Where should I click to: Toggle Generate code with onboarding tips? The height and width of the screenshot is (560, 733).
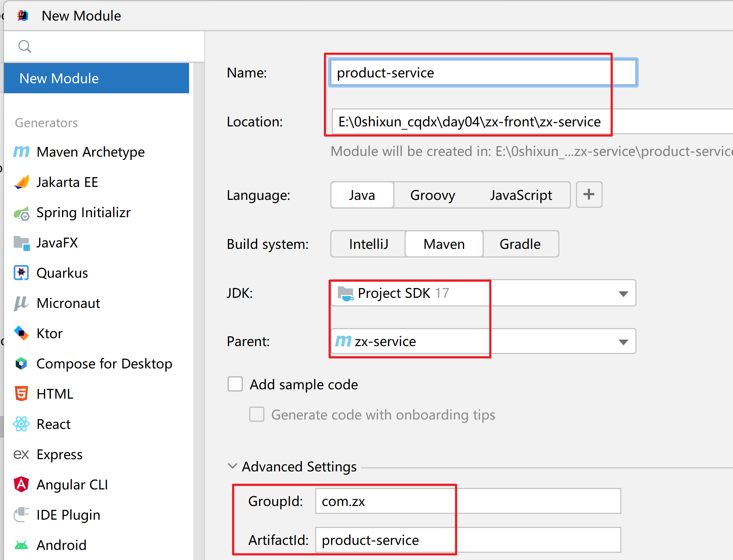[257, 414]
